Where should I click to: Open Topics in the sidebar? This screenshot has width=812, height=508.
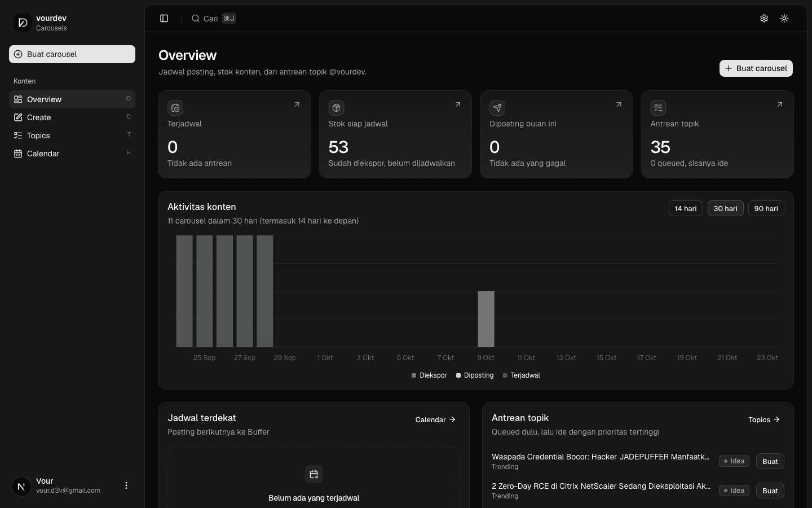tap(72, 135)
